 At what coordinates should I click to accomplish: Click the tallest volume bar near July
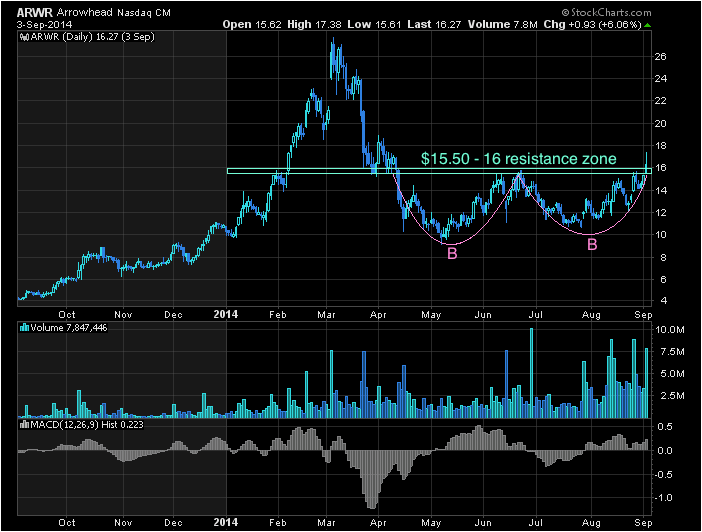[531, 373]
